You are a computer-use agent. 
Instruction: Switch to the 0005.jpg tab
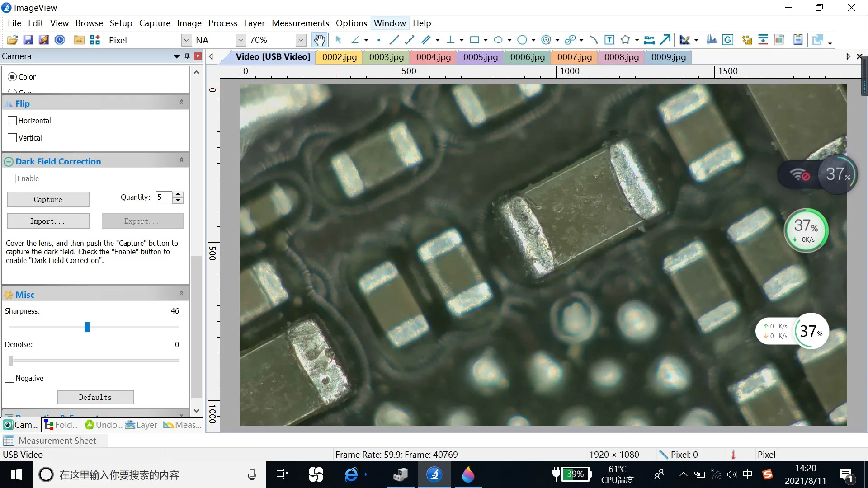pos(480,57)
